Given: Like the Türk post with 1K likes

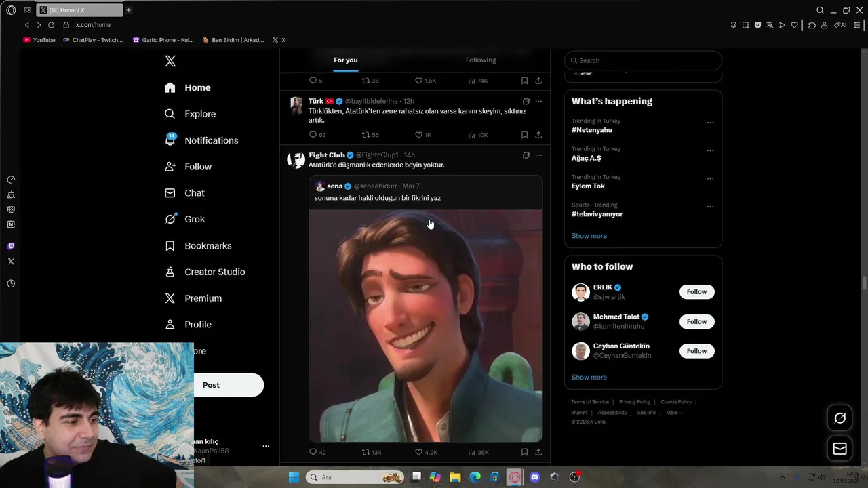Looking at the screenshot, I should (423, 135).
